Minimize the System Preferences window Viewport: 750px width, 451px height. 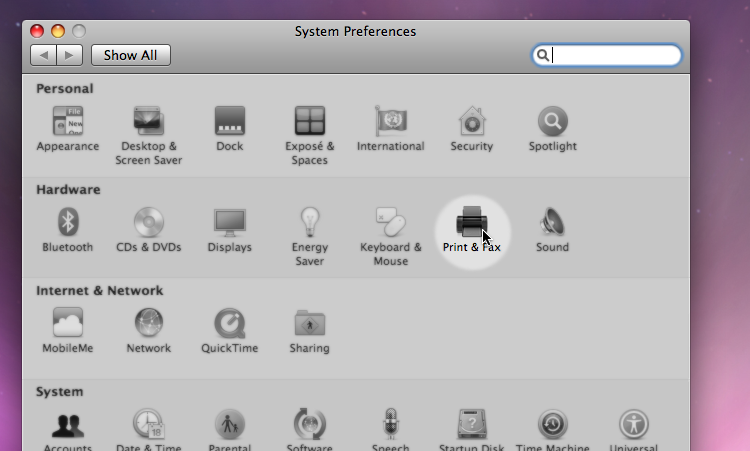pyautogui.click(x=58, y=31)
